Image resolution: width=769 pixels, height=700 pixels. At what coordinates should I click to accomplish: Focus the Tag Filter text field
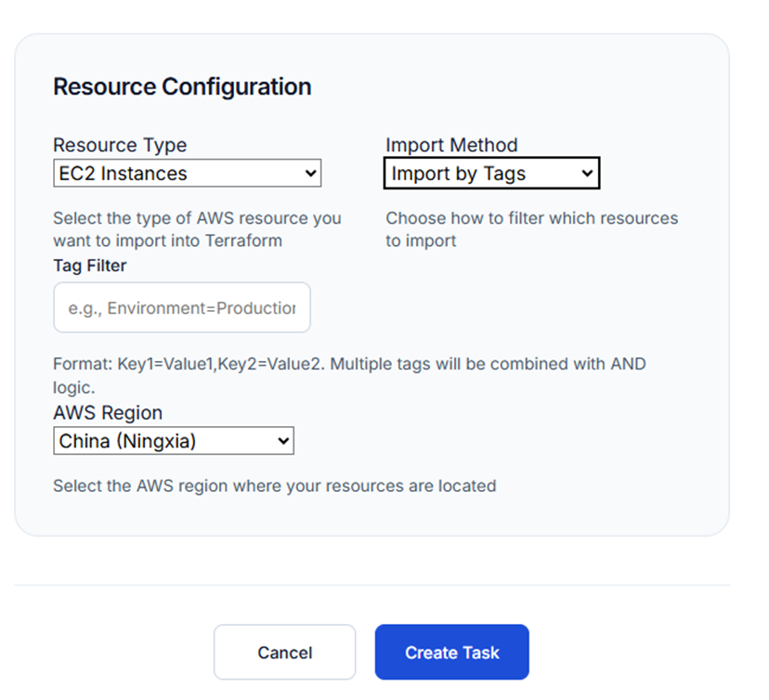point(182,307)
